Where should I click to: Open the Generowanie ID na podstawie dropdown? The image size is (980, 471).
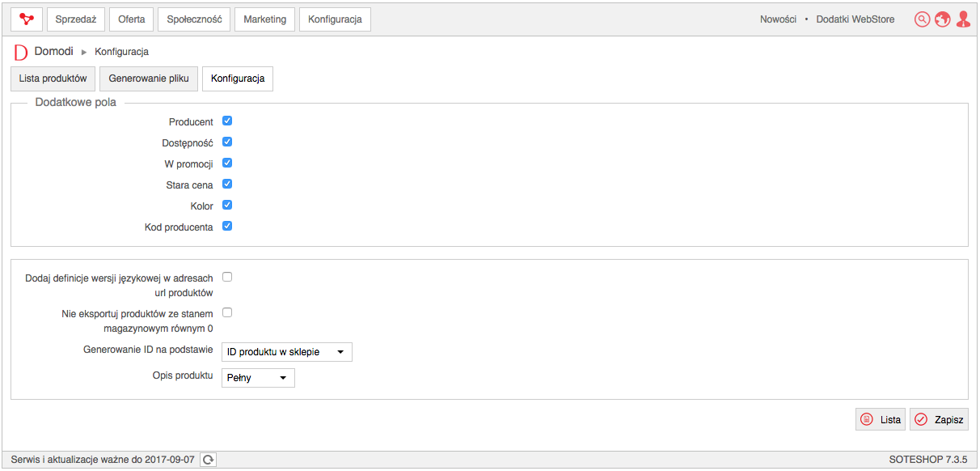pos(287,352)
